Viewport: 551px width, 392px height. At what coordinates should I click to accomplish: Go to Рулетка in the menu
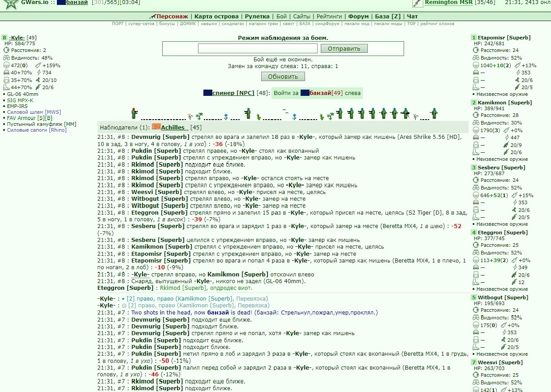257,17
